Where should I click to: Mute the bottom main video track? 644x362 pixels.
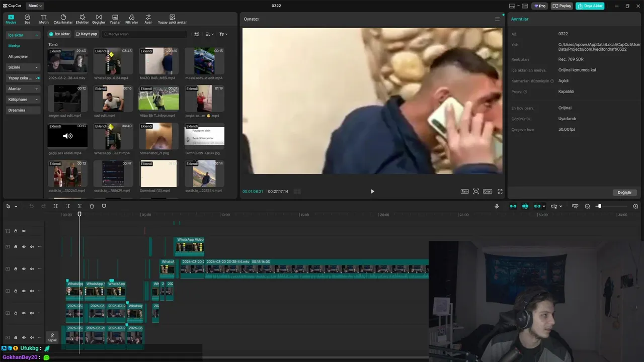32,337
